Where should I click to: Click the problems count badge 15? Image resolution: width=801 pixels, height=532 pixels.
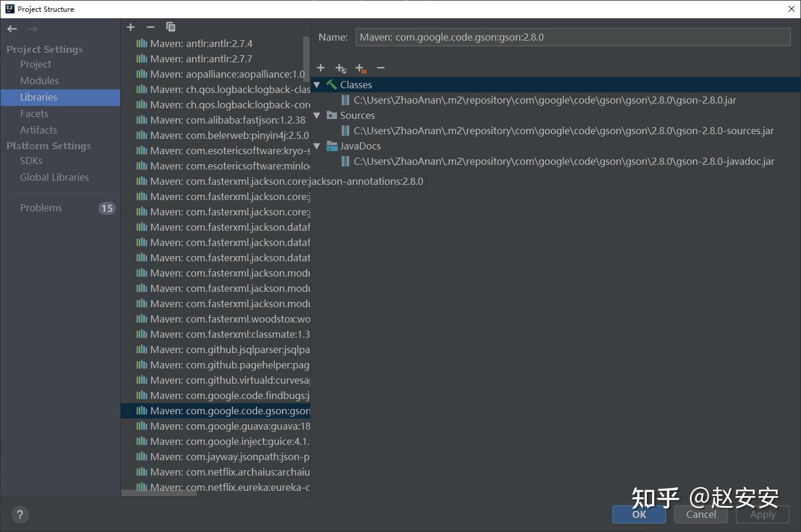pyautogui.click(x=107, y=208)
